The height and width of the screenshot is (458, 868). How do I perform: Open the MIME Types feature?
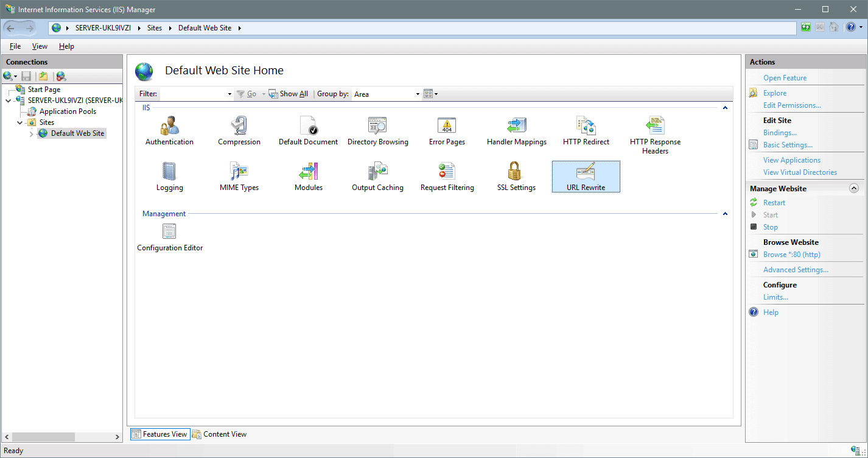click(x=239, y=177)
